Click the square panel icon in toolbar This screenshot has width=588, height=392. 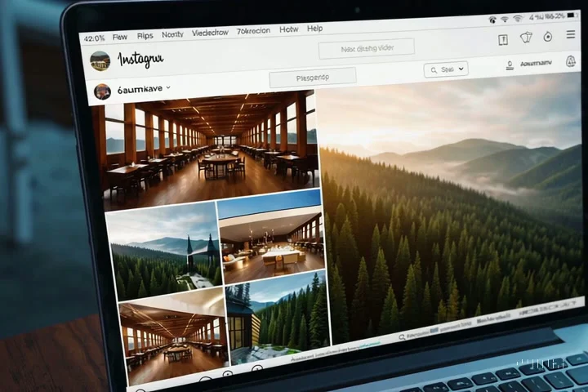point(503,40)
